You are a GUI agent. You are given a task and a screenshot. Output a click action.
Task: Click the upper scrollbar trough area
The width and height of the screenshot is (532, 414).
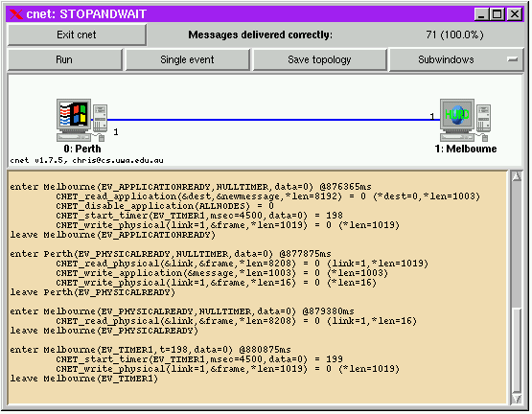(x=517, y=244)
